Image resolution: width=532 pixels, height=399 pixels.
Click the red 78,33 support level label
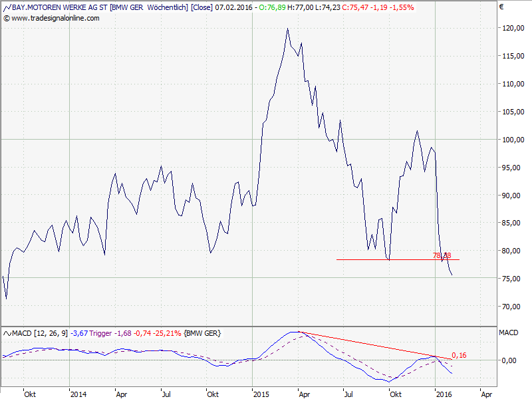pos(442,255)
